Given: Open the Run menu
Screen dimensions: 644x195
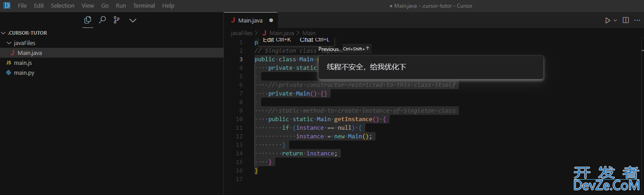Looking at the screenshot, I should coord(121,6).
